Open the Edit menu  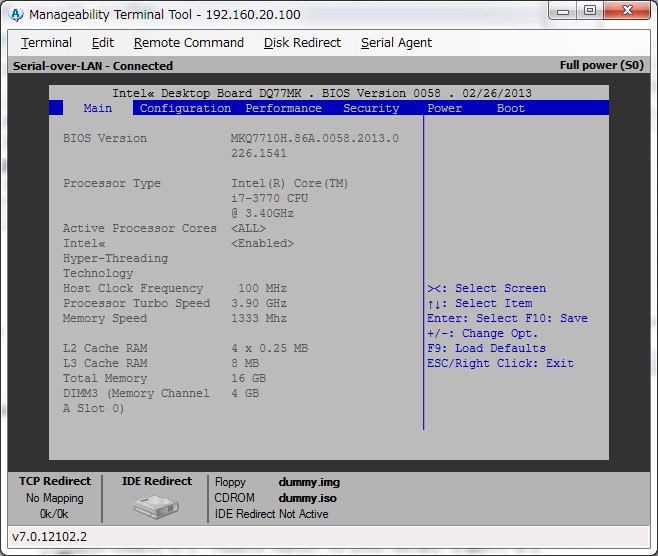click(x=102, y=43)
